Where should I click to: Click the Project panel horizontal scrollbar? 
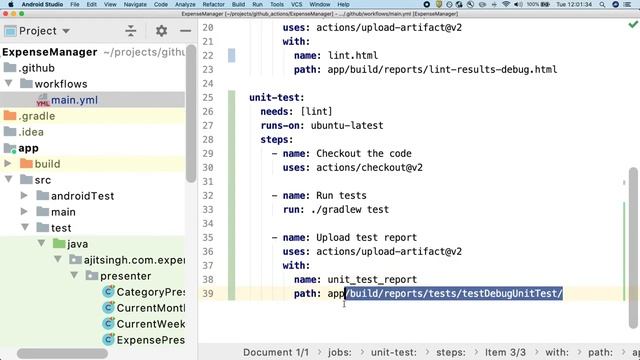click(62, 353)
